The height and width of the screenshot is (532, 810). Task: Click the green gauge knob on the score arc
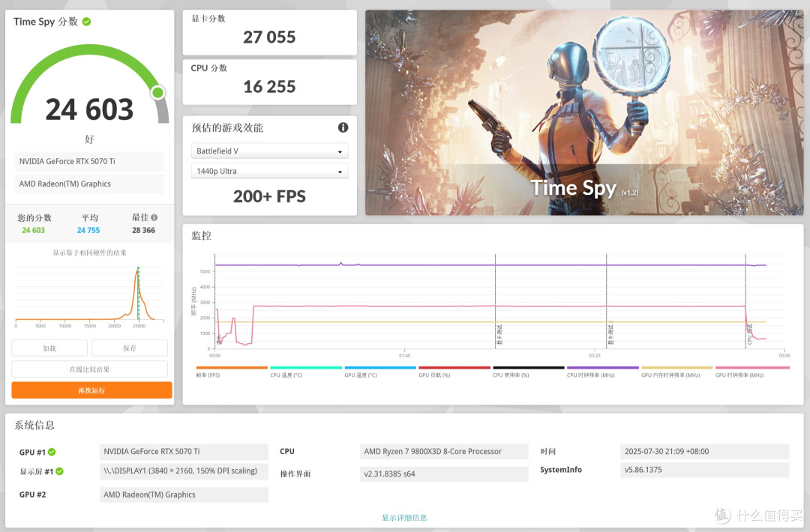pos(158,92)
